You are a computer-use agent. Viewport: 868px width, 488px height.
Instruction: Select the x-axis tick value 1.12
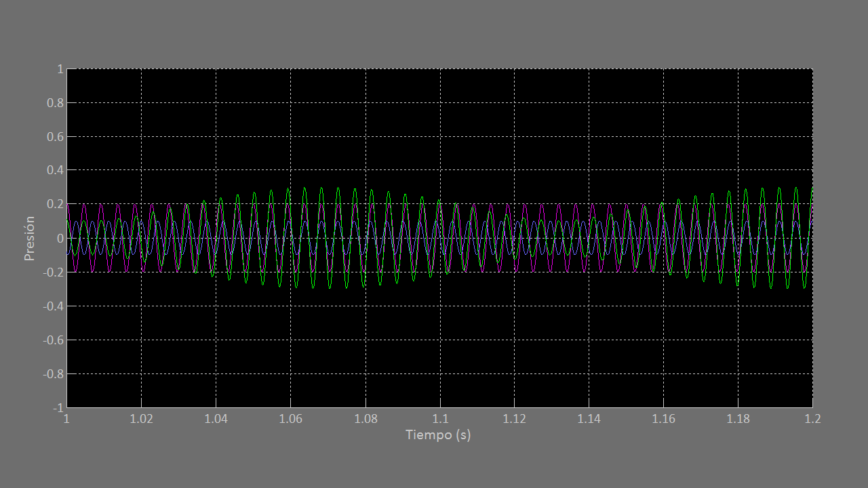pyautogui.click(x=514, y=419)
